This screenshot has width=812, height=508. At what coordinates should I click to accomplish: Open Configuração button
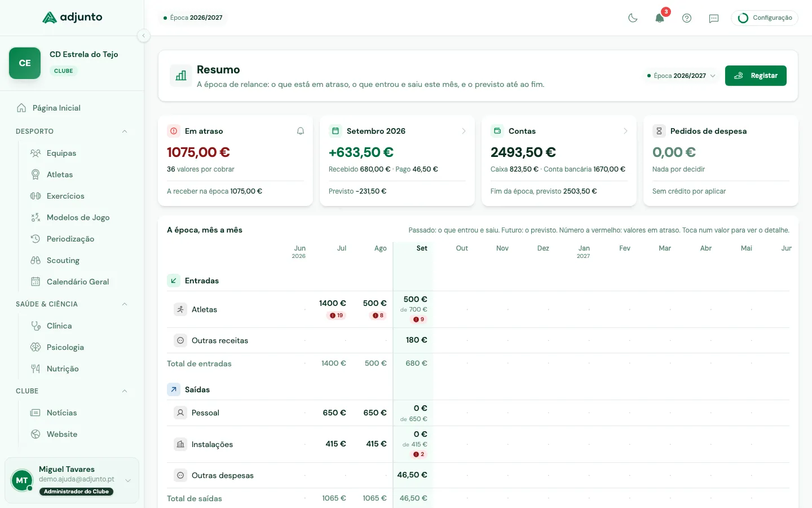pos(765,18)
